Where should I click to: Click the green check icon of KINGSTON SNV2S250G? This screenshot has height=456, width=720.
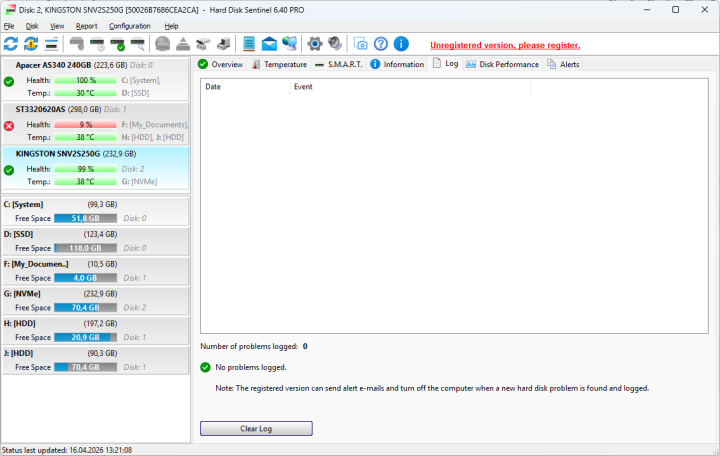(9, 170)
